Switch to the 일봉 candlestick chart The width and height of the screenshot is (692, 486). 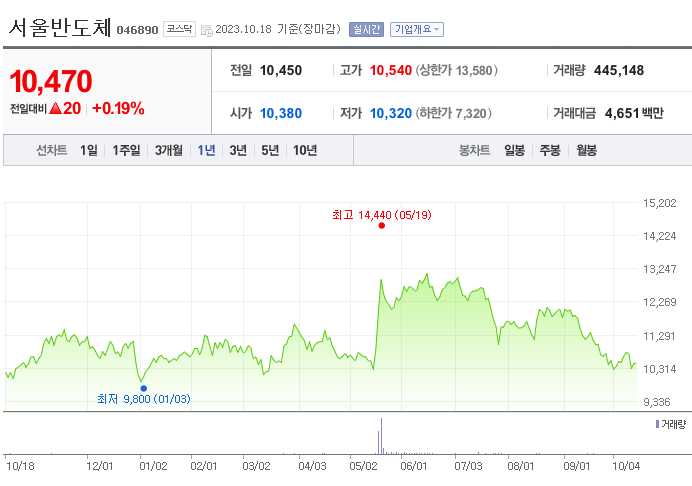pos(515,151)
